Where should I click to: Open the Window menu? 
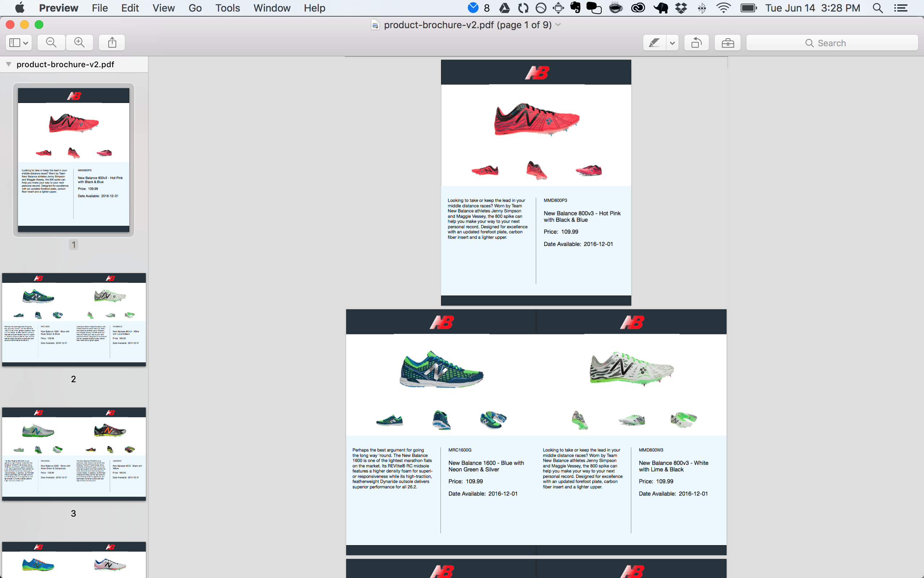272,8
